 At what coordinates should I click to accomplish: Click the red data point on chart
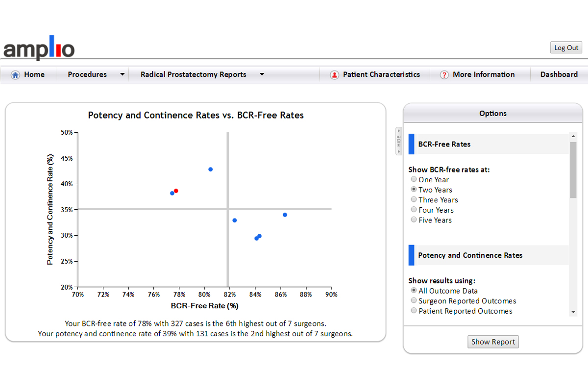tap(176, 191)
